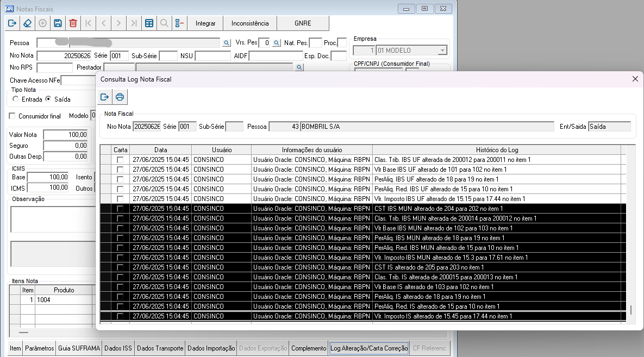The image size is (644, 357).
Task: Open Vrs. Pes lookup magnifier icon
Action: click(277, 43)
